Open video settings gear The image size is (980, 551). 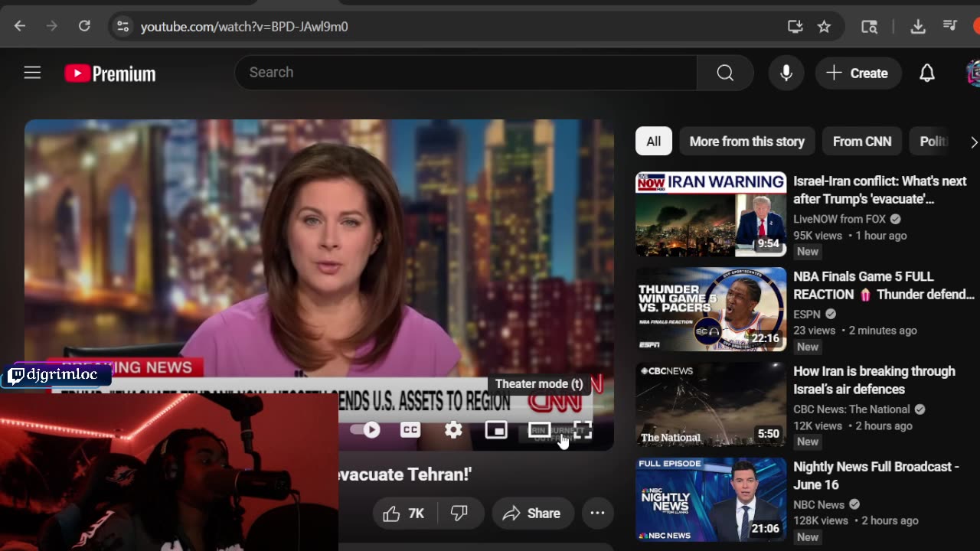click(453, 430)
